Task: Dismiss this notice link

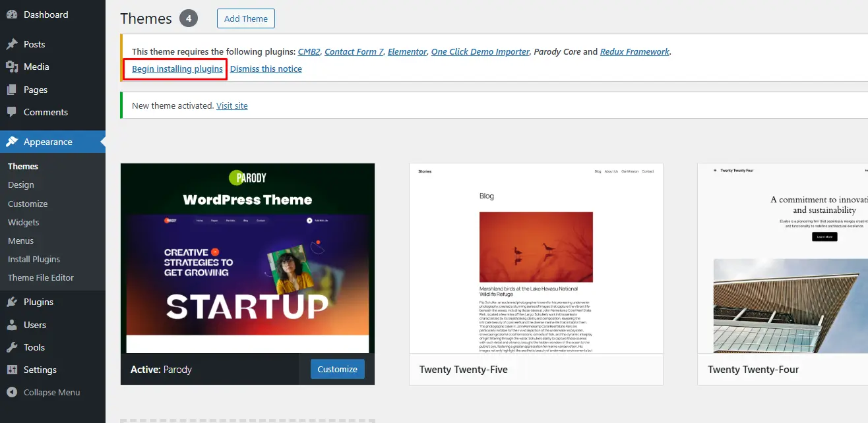Action: pyautogui.click(x=266, y=69)
